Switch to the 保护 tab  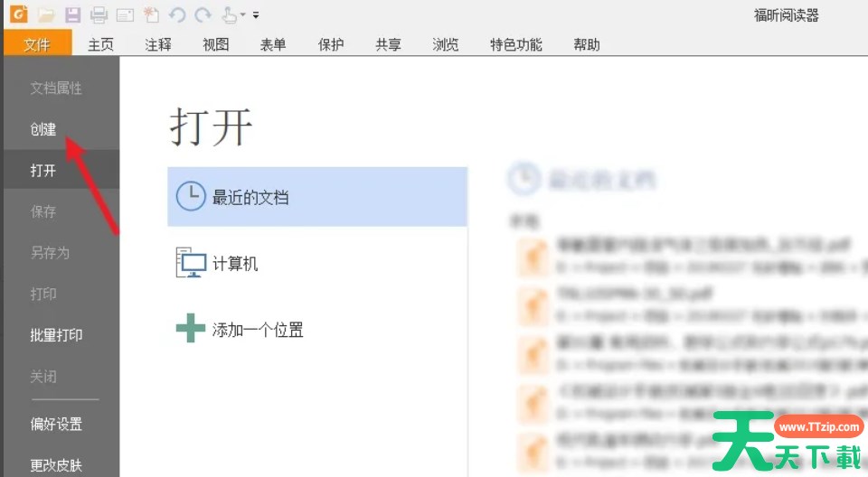point(331,44)
